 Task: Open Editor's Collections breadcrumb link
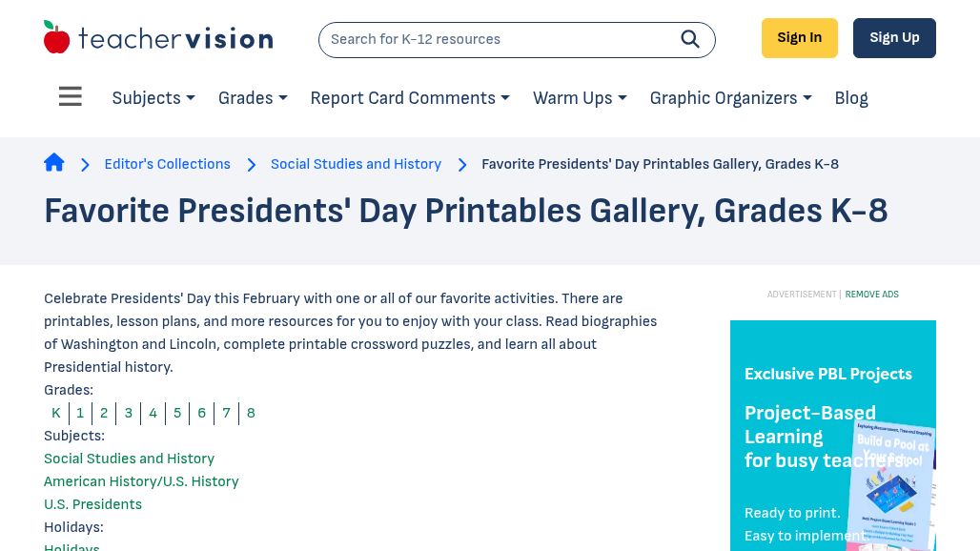167,164
